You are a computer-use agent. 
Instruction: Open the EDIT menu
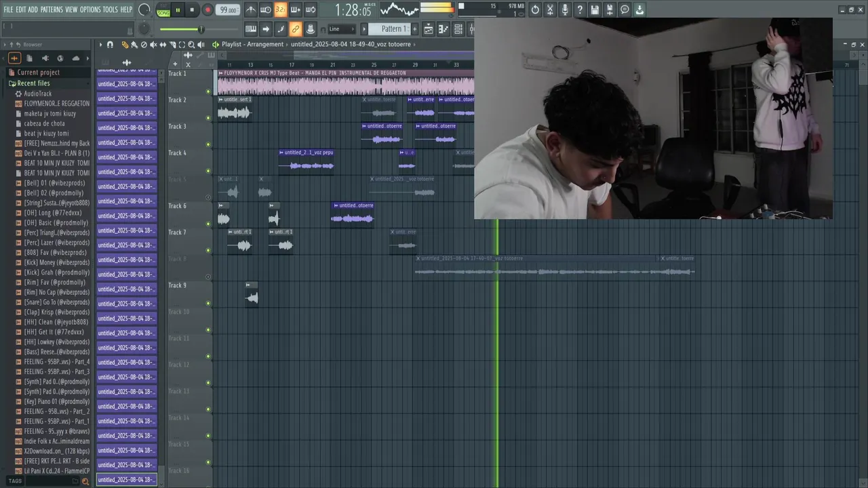(21, 9)
